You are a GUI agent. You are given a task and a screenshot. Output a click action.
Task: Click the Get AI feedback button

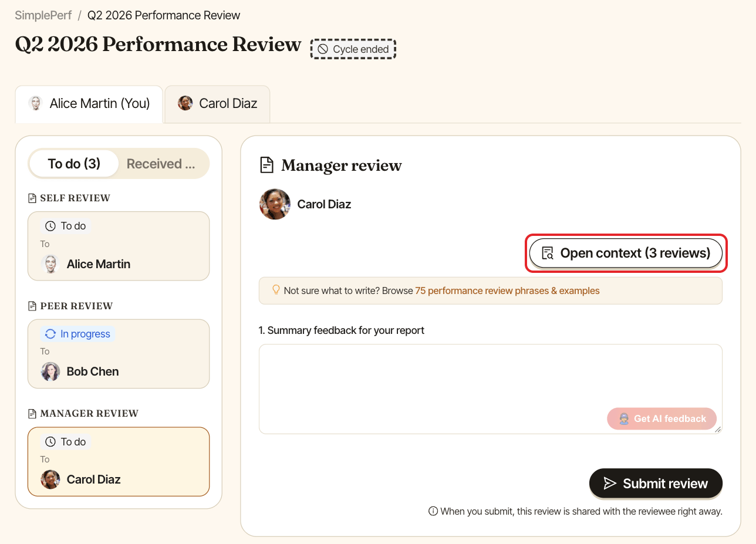click(662, 419)
